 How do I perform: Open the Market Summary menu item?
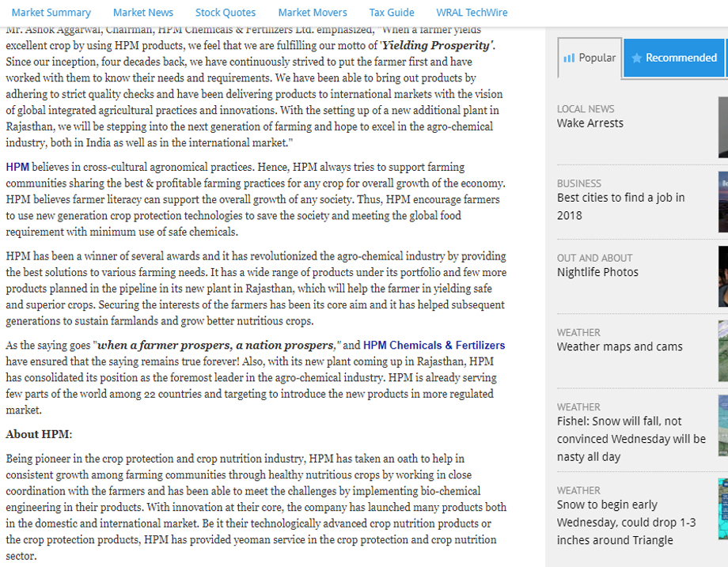(x=51, y=13)
